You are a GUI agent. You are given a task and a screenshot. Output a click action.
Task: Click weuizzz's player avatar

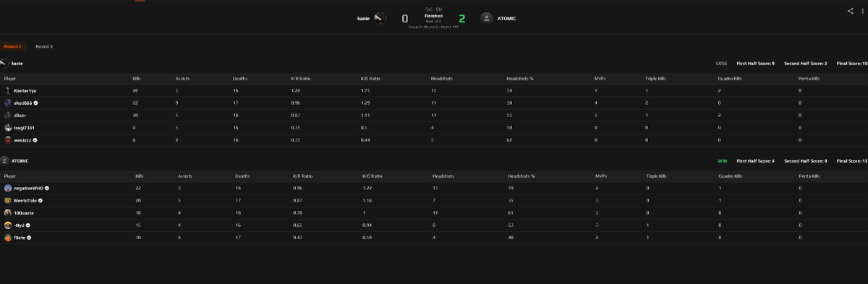tap(7, 139)
